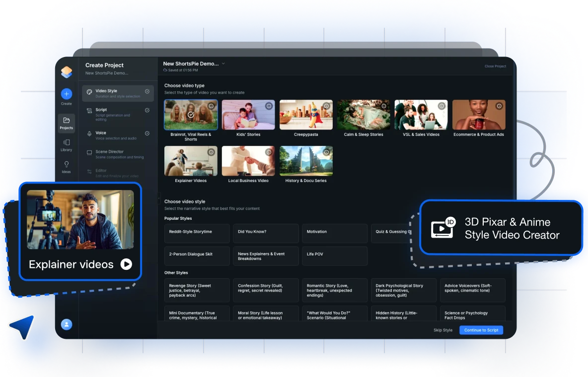Click the info icon on the Creepypasta card
The width and height of the screenshot is (588, 377).
[x=326, y=106]
